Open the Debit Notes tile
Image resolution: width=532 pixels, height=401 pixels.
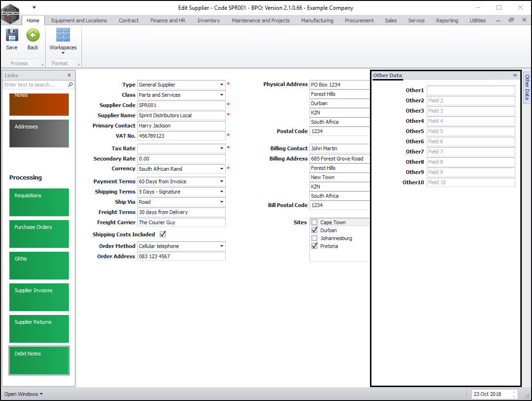[39, 361]
